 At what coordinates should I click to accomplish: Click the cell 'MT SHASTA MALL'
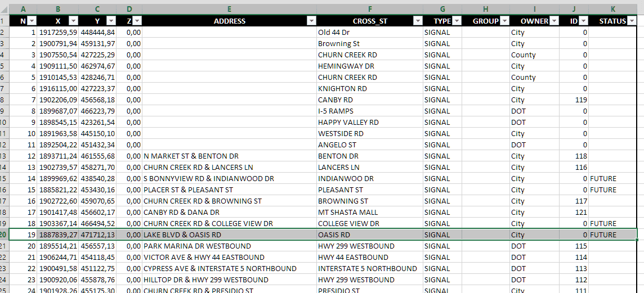[x=370, y=212]
